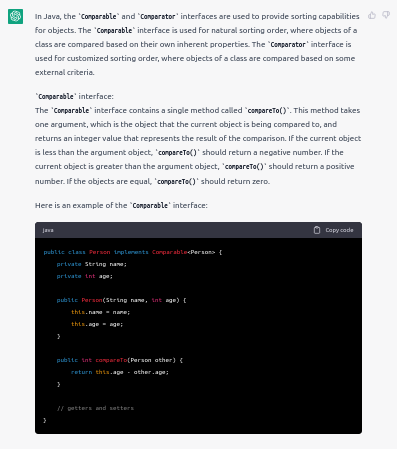Screen dimensions: 397x449
Task: Click the 'Comparable interface:' heading line
Action: click(74, 96)
